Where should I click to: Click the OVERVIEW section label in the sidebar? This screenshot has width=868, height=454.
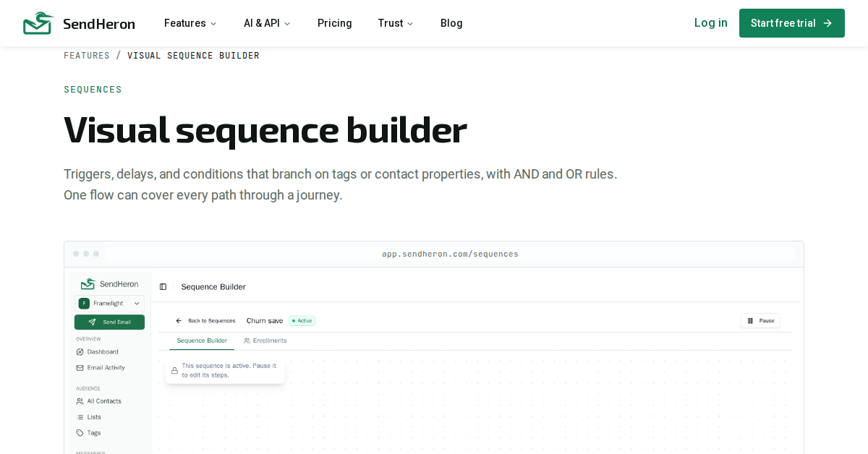(x=88, y=339)
